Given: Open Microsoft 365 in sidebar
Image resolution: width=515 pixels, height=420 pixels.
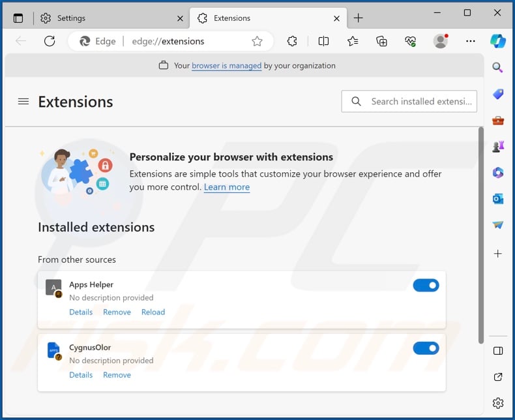Looking at the screenshot, I should coord(498,173).
